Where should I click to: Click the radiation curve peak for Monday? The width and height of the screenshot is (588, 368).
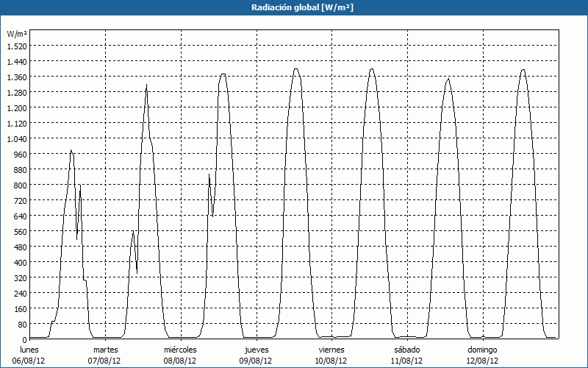pyautogui.click(x=71, y=150)
